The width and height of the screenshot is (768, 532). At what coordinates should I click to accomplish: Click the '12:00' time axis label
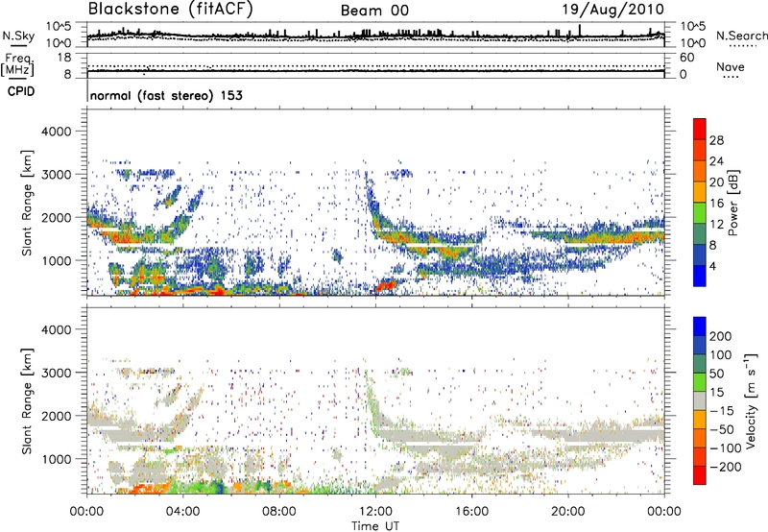click(x=375, y=512)
